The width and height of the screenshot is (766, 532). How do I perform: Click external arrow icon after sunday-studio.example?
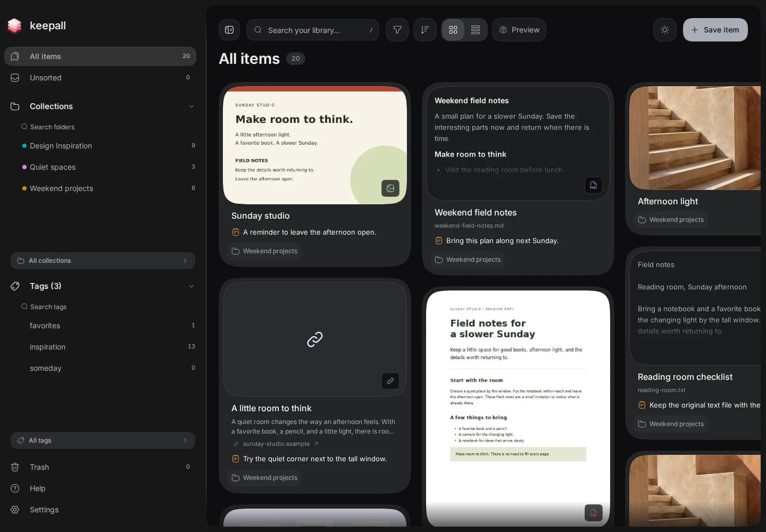point(316,444)
